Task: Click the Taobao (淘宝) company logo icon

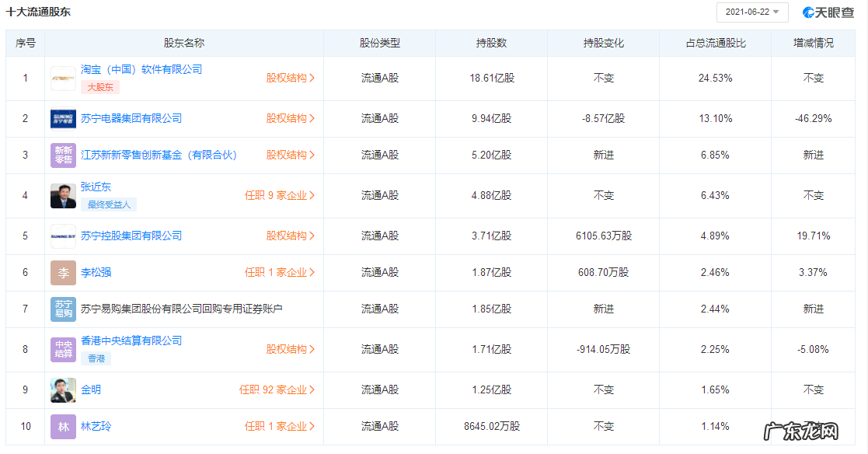Action: point(63,79)
